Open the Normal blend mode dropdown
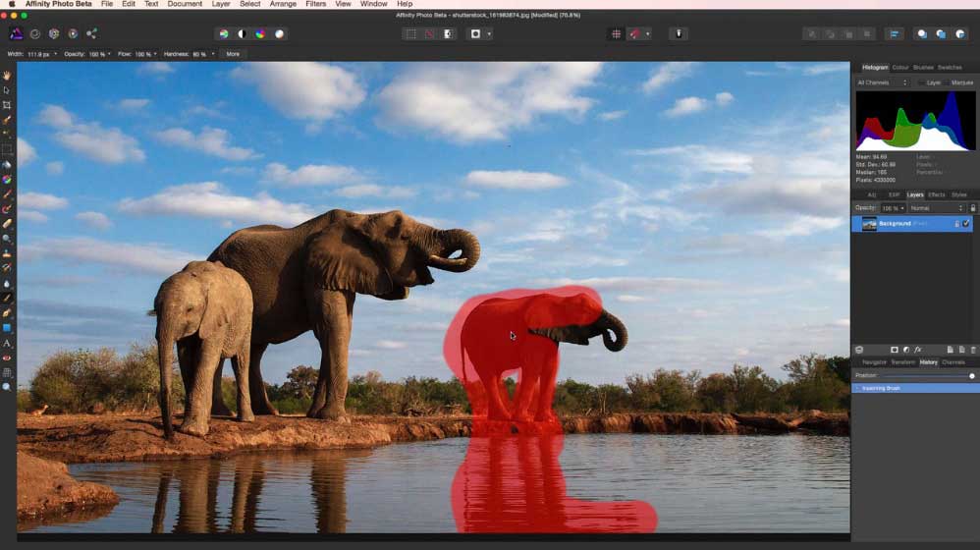 click(x=937, y=208)
